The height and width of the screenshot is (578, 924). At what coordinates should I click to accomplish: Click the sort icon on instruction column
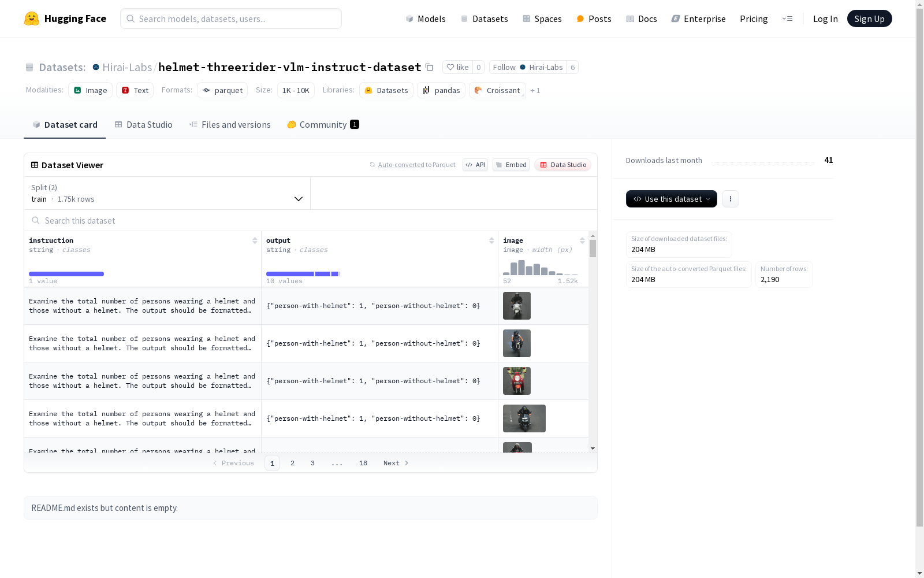[255, 240]
